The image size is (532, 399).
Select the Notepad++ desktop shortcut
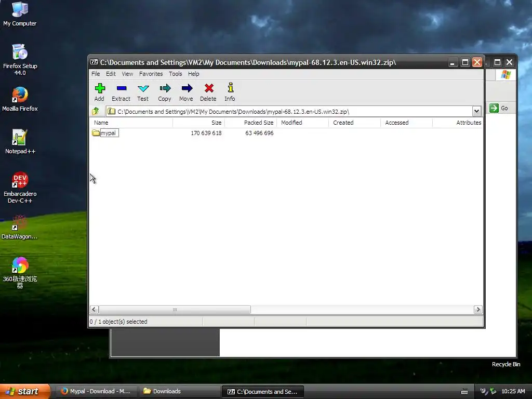point(20,142)
